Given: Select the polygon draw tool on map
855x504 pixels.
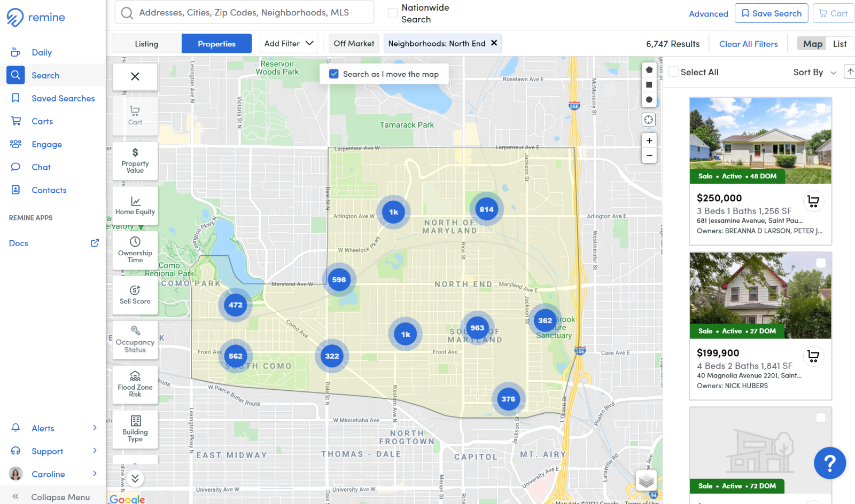Looking at the screenshot, I should tap(649, 70).
